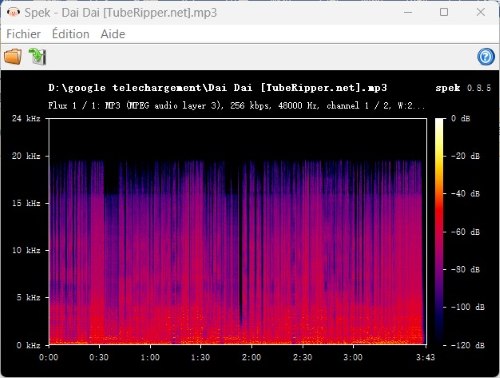Click the dB color gradient bar
The height and width of the screenshot is (378, 500).
tap(439, 231)
